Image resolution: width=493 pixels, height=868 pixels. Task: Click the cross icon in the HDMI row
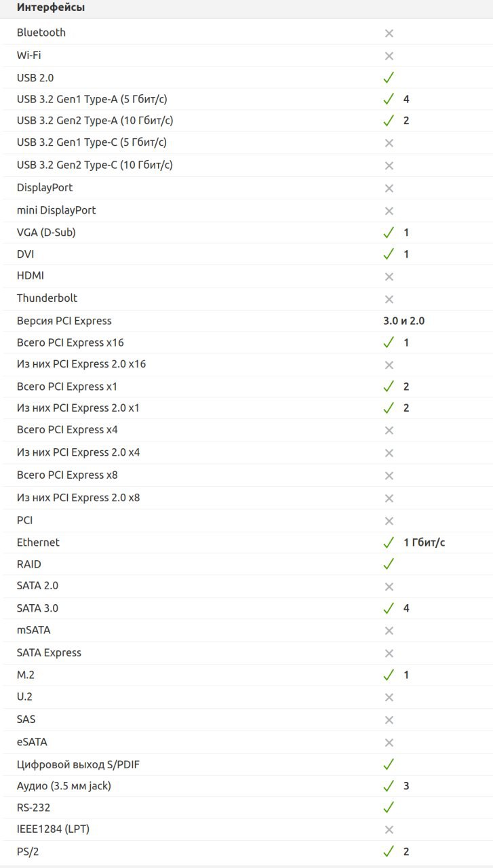[389, 276]
